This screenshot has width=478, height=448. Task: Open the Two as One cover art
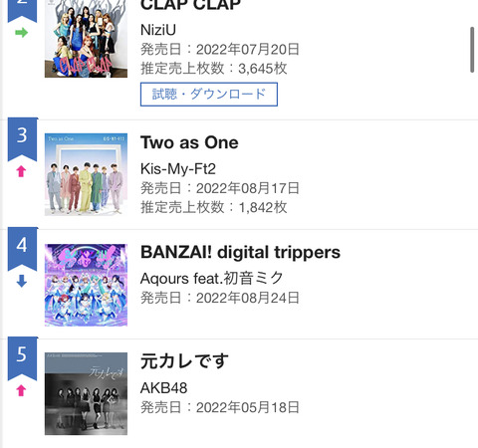point(86,174)
